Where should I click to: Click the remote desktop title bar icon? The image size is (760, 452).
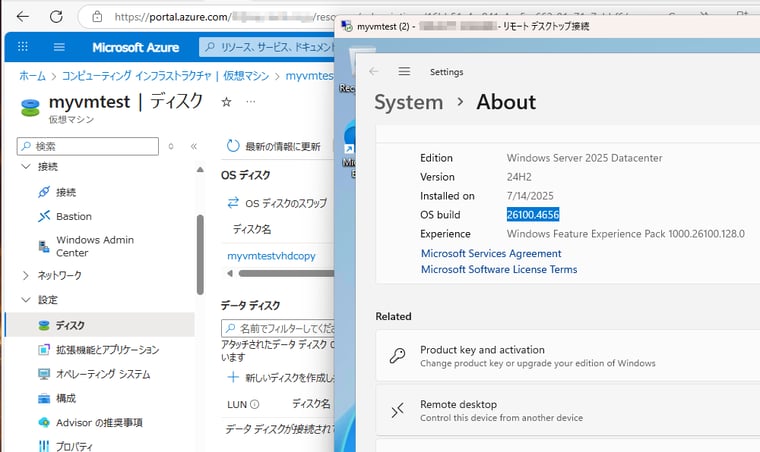(x=347, y=26)
